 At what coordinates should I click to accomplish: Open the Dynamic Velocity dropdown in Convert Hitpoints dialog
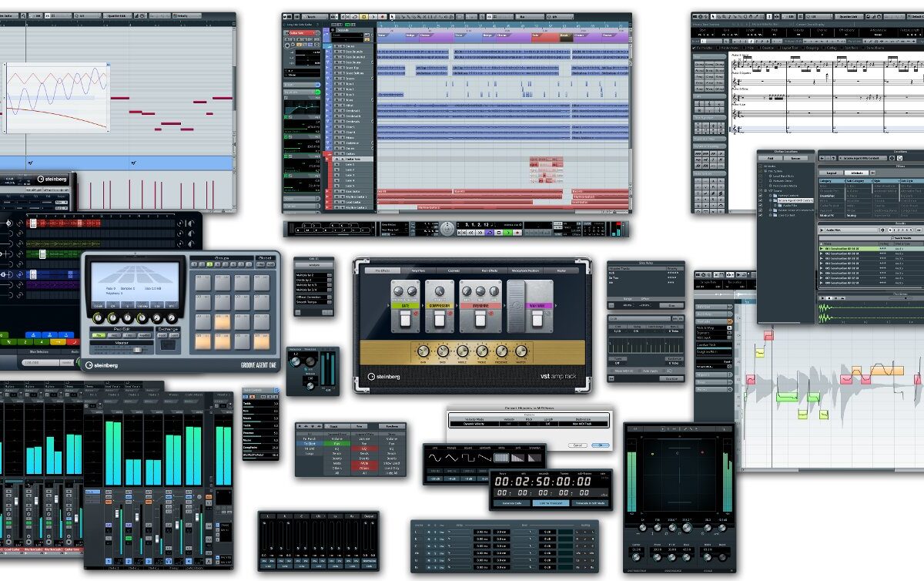point(474,424)
